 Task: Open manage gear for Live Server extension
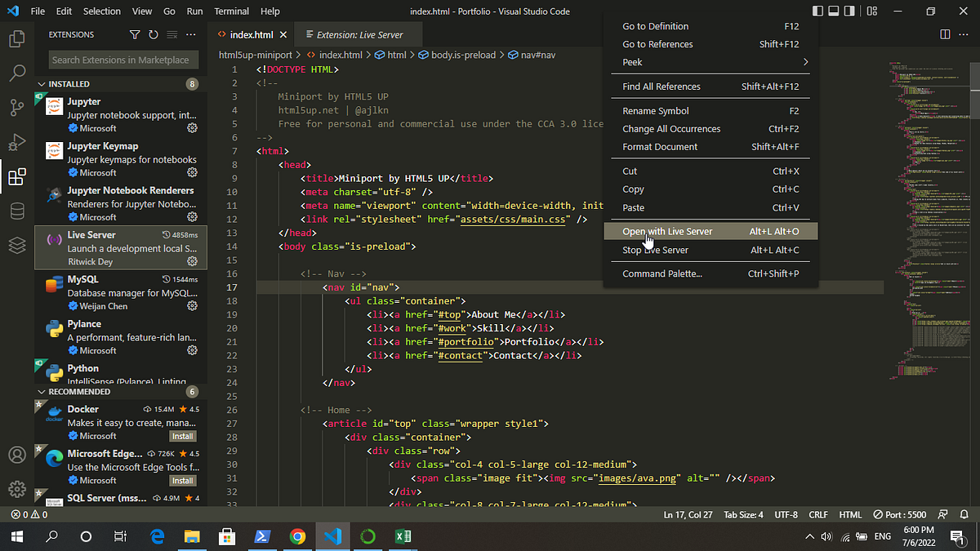tap(193, 261)
